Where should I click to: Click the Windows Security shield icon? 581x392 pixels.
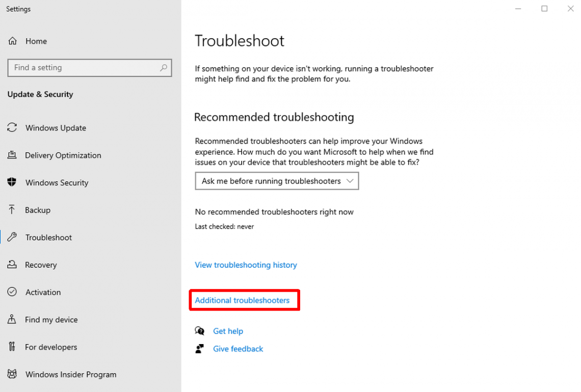12,182
